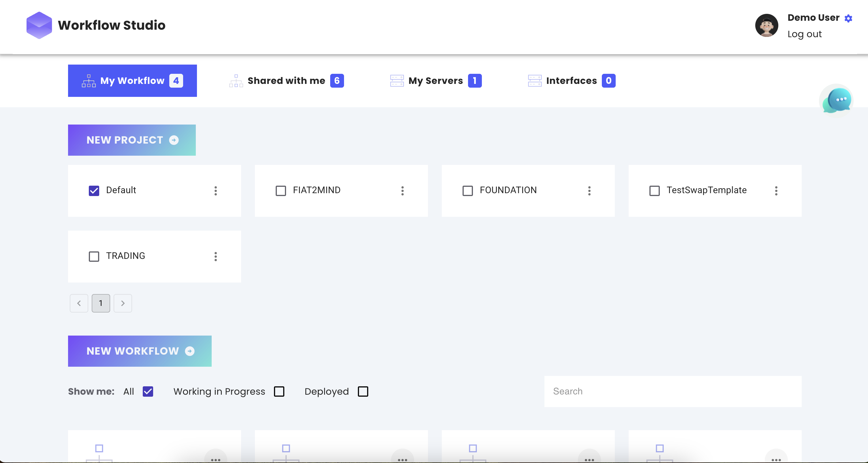Open user settings gear icon
This screenshot has height=463, width=868.
tap(848, 18)
